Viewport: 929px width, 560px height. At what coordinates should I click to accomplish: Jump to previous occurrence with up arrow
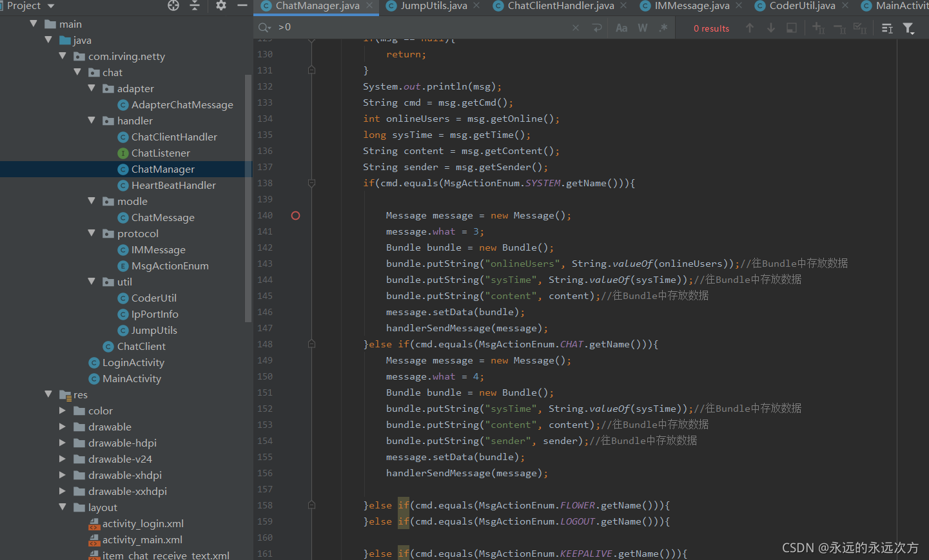(x=750, y=28)
